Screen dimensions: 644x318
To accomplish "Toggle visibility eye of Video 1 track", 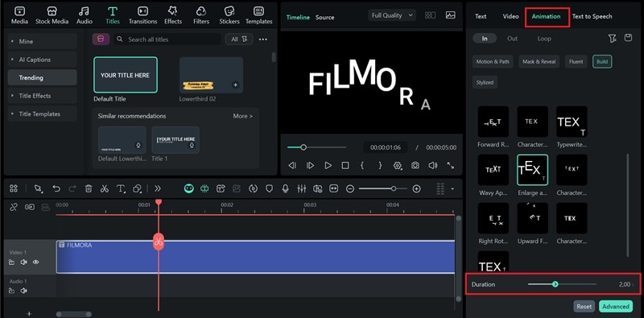I will tap(35, 262).
